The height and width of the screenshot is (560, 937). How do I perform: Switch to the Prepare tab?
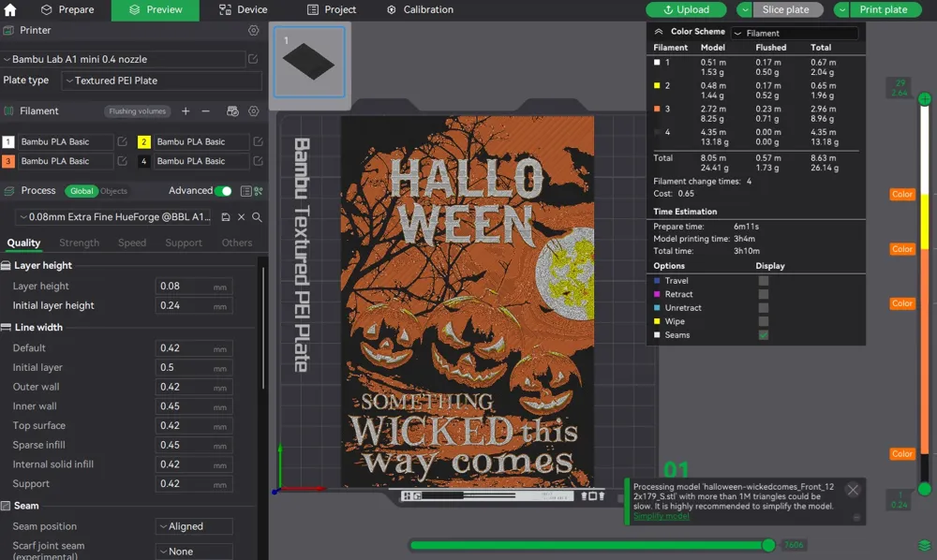point(67,9)
